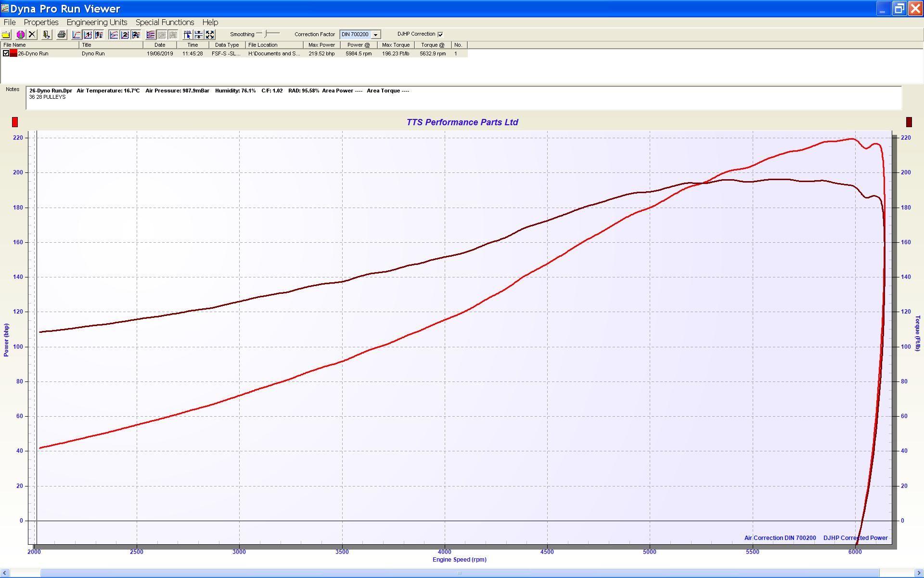This screenshot has width=924, height=578.
Task: Click the printer icon
Action: [x=61, y=35]
